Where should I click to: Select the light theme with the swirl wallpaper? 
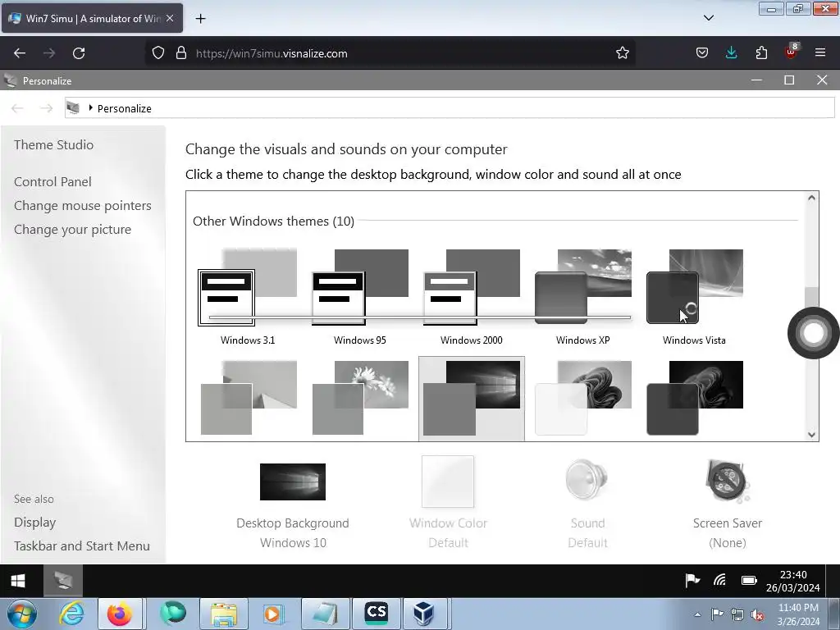click(x=583, y=399)
